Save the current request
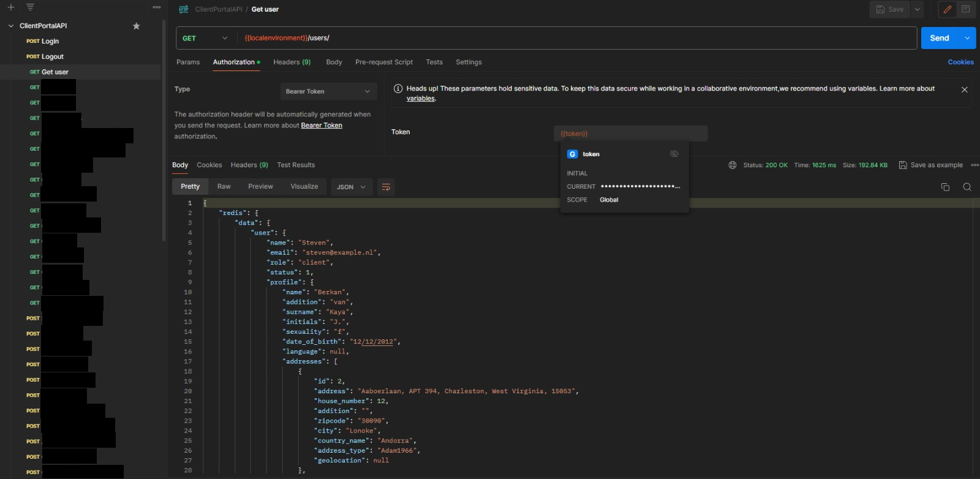This screenshot has width=980, height=479. coord(890,9)
